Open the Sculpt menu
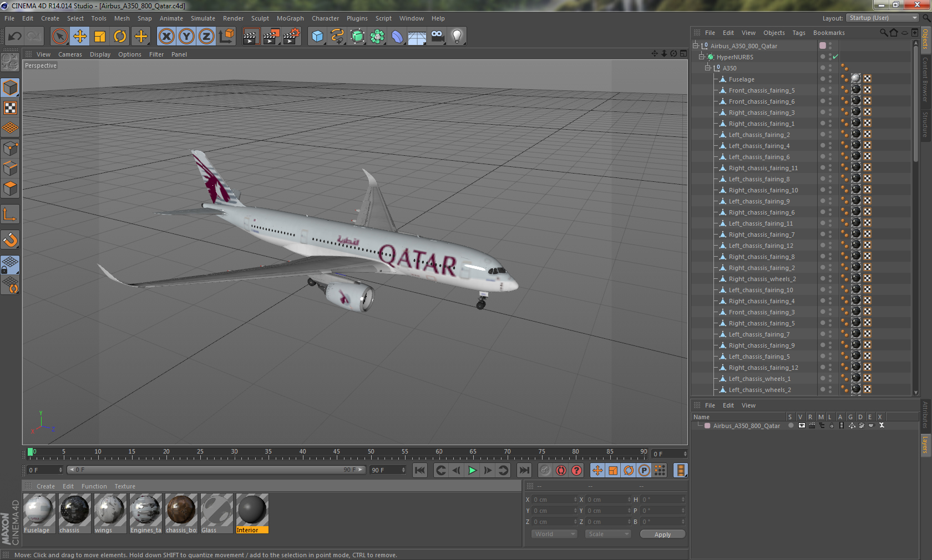 [260, 18]
